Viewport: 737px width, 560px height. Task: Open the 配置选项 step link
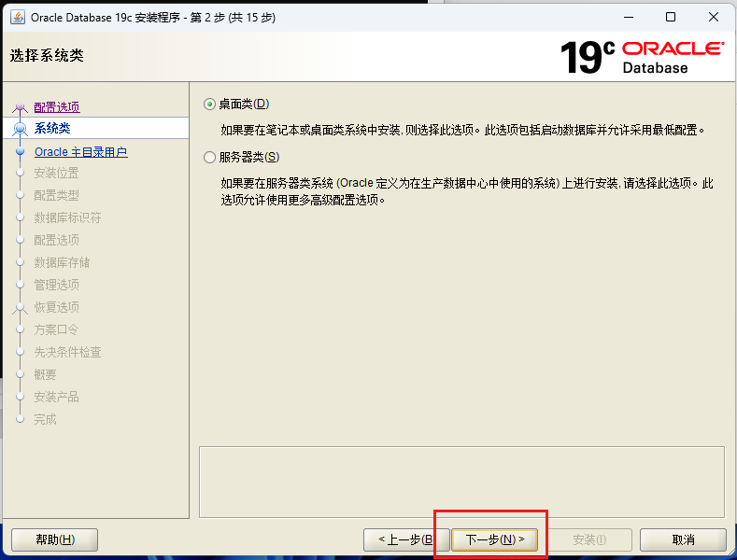[x=57, y=106]
